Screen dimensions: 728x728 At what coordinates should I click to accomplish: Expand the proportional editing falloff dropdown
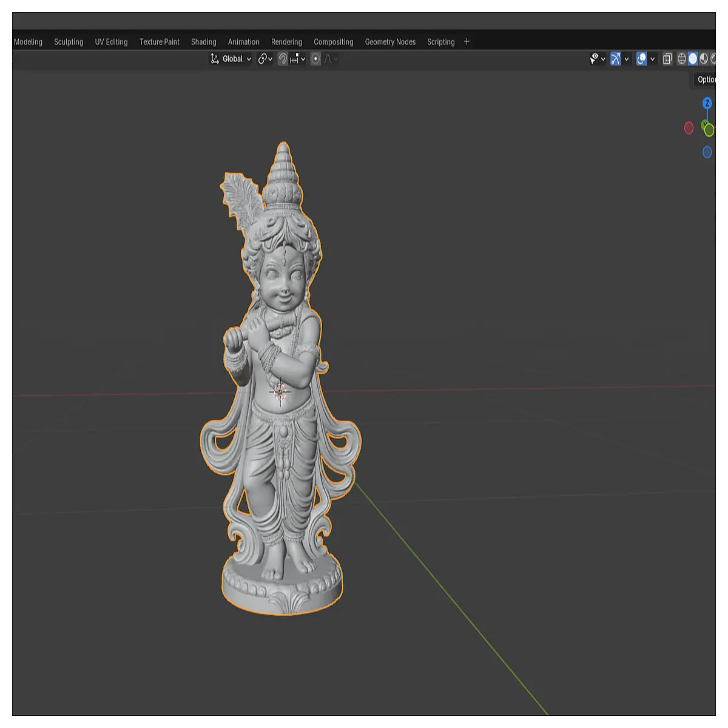click(331, 59)
